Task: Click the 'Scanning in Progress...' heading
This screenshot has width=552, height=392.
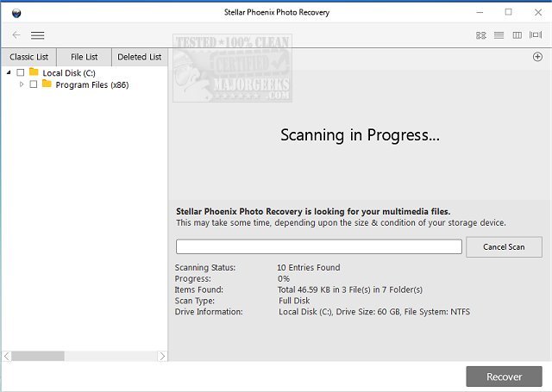Action: point(361,135)
